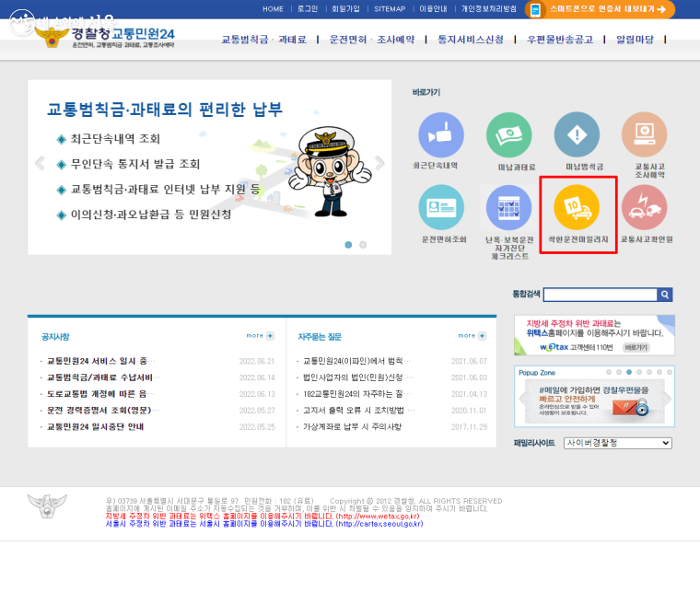Open FAQ 교통민원24(이파인)에서 범칙

pos(356,361)
